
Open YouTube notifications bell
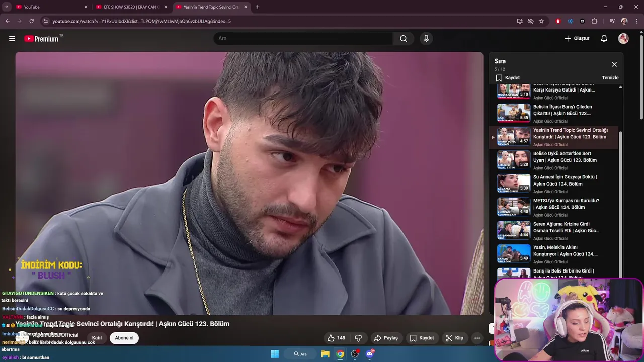pos(604,38)
